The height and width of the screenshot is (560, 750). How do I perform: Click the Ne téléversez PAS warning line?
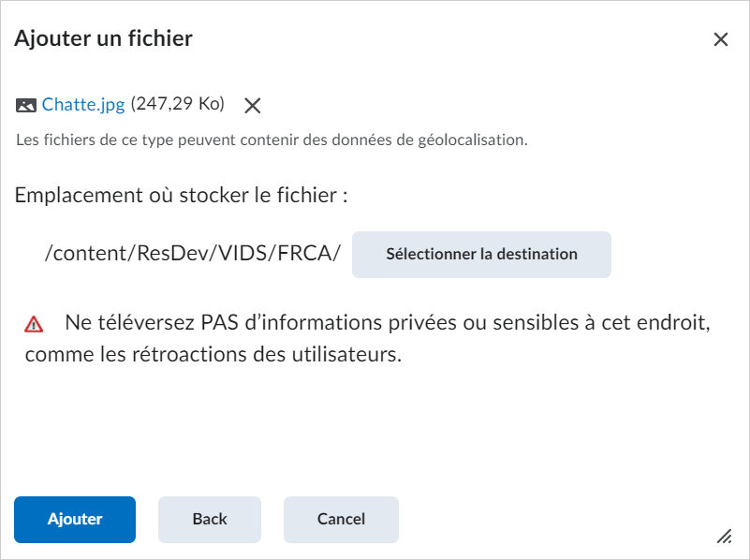(x=388, y=323)
